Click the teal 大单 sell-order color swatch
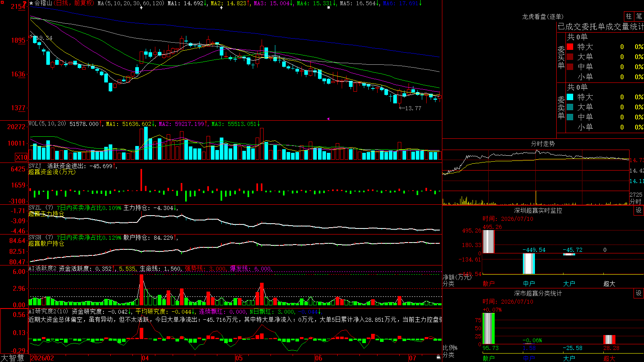The width and height of the screenshot is (644, 362). coord(570,107)
